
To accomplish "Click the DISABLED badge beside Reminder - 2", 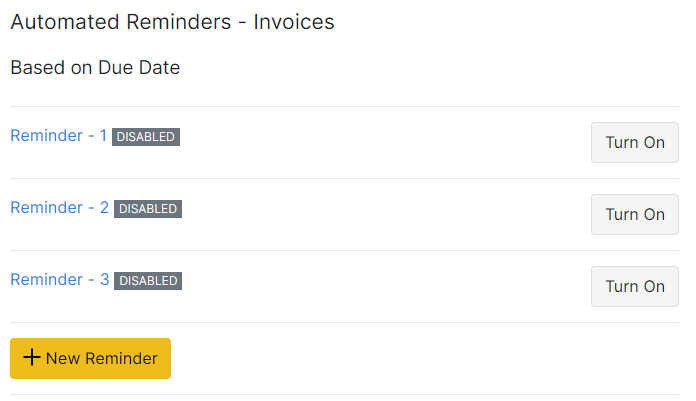I will tap(148, 209).
